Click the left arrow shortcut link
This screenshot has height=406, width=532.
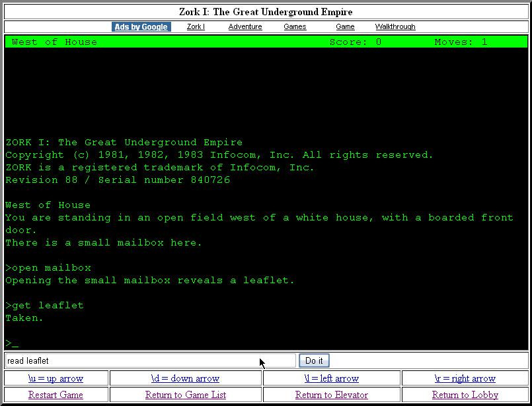[332, 378]
